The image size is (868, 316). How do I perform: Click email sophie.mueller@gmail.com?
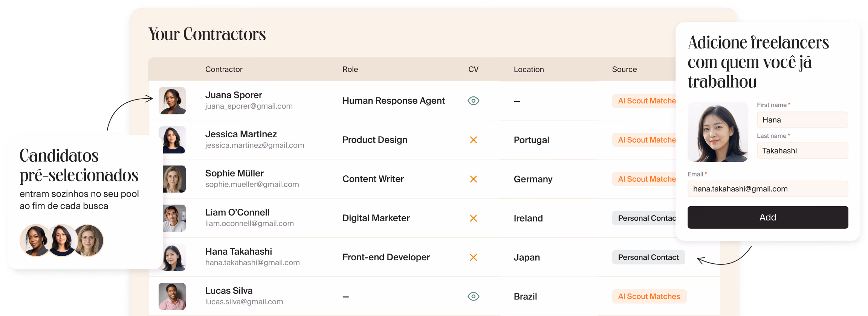pyautogui.click(x=252, y=184)
